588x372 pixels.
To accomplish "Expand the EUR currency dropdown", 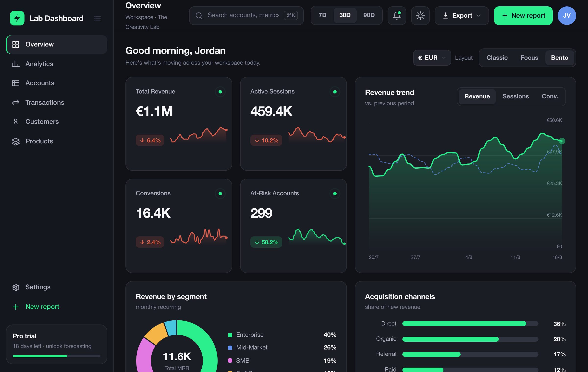I will [x=432, y=58].
